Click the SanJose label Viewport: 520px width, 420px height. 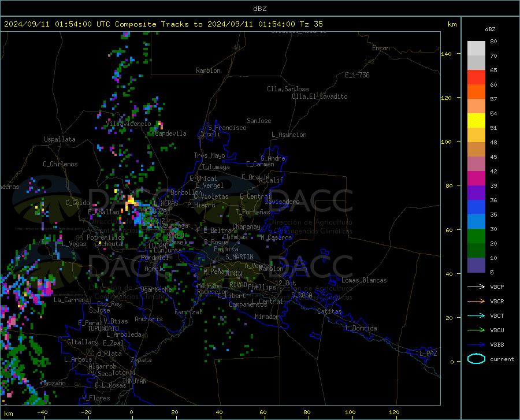pyautogui.click(x=259, y=121)
